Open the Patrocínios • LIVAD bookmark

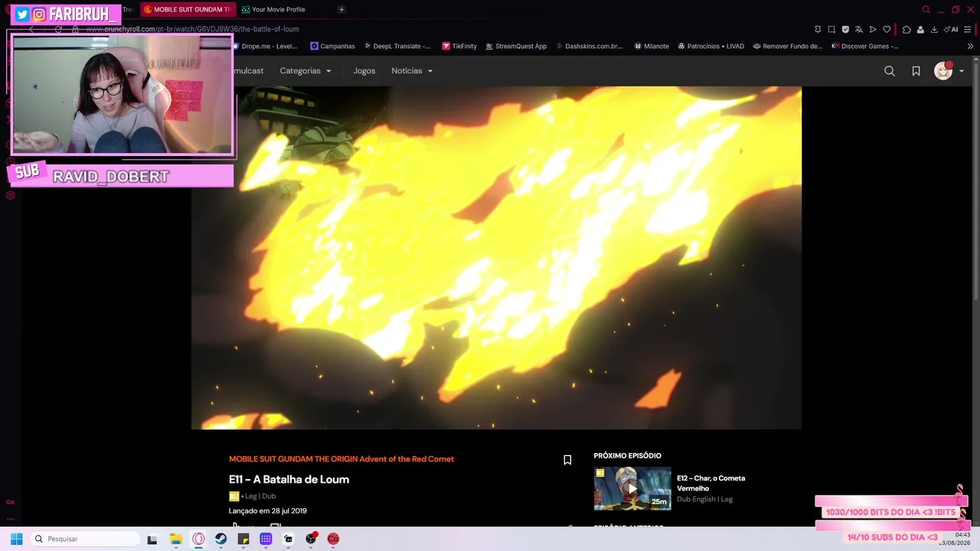pos(710,46)
